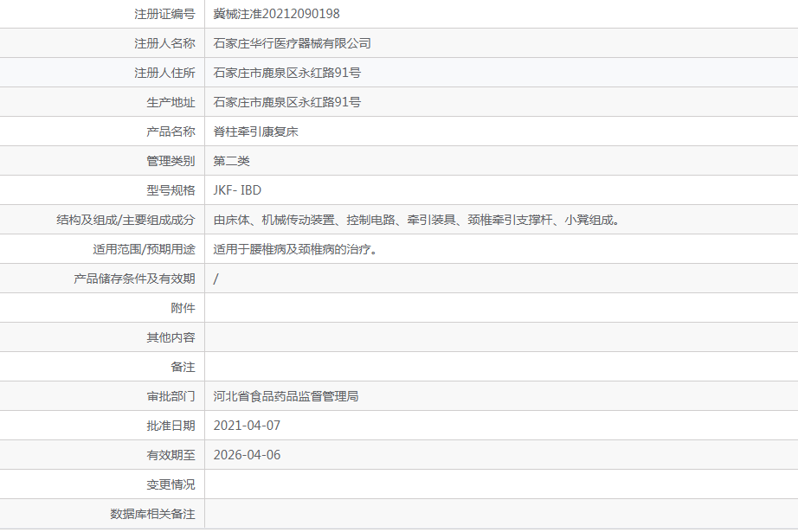Select the 批准日期 label

click(171, 426)
